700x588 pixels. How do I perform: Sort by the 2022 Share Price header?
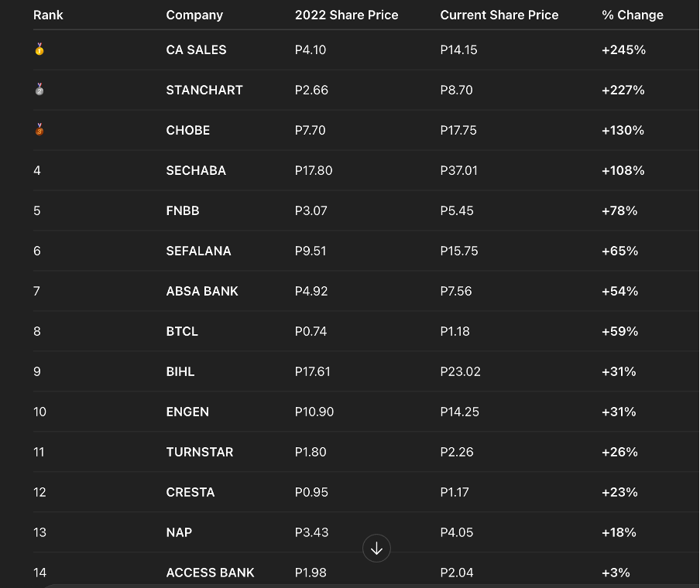tap(346, 15)
